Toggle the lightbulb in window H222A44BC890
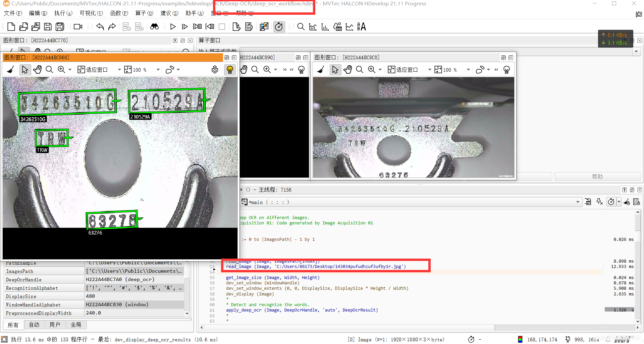This screenshot has height=344, width=644. coord(301,70)
